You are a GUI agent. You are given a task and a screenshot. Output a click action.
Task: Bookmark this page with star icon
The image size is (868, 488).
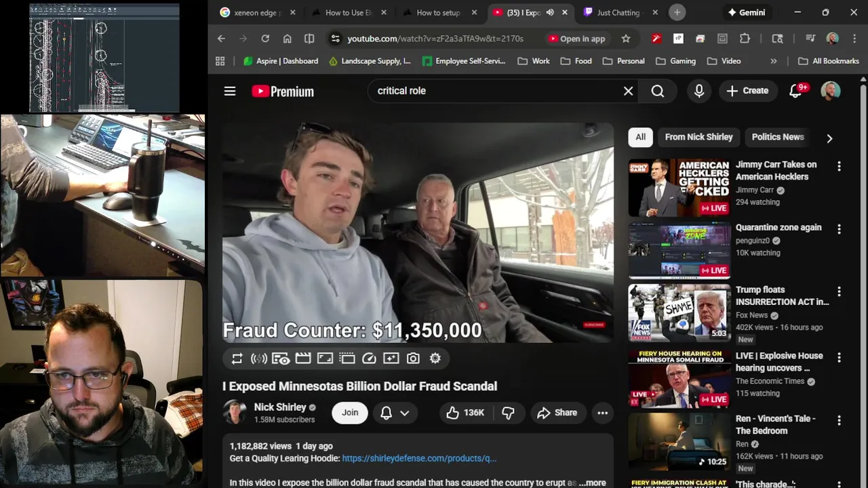pos(626,39)
